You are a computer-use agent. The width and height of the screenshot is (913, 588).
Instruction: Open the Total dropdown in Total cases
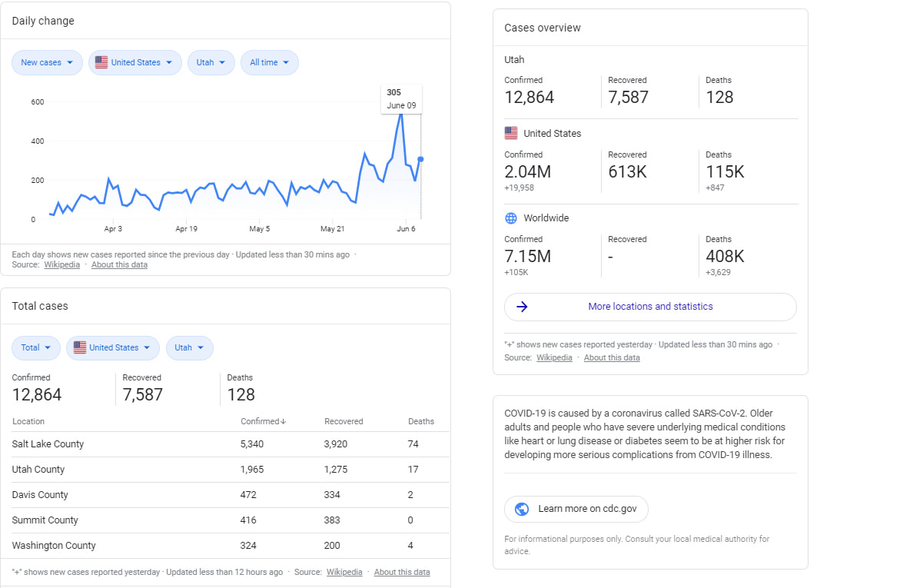tap(36, 347)
